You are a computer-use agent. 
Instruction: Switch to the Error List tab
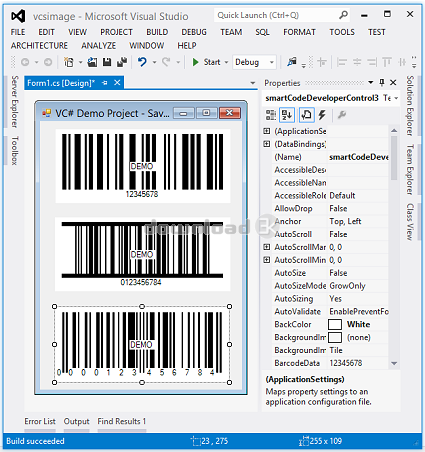pos(40,421)
